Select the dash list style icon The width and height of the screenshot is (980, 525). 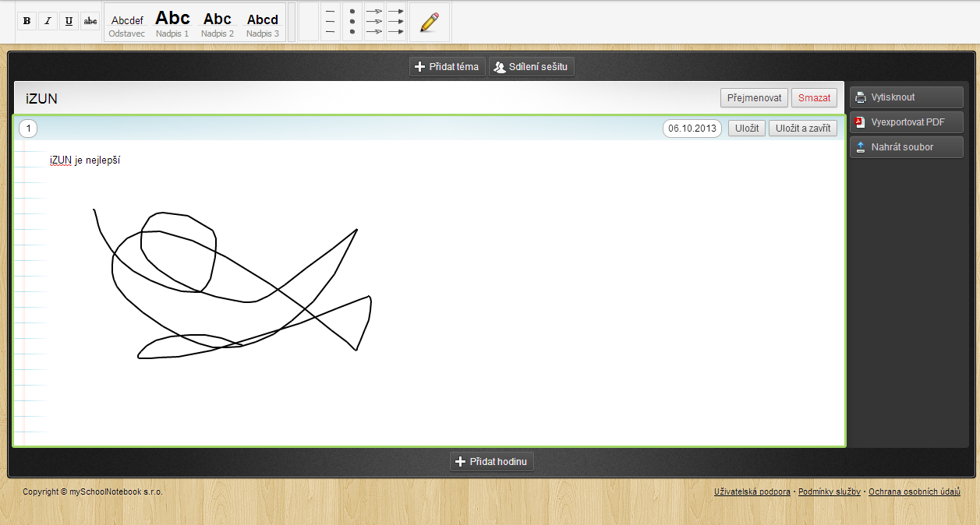331,22
